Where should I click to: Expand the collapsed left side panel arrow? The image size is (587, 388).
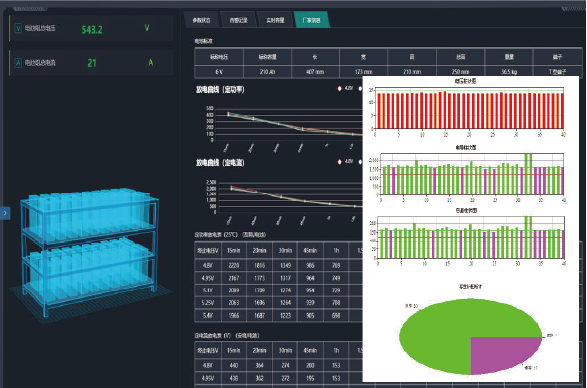pyautogui.click(x=5, y=213)
